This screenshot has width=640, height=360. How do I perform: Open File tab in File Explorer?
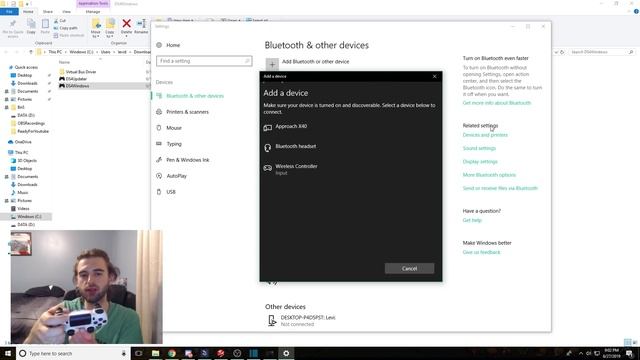tap(9, 11)
